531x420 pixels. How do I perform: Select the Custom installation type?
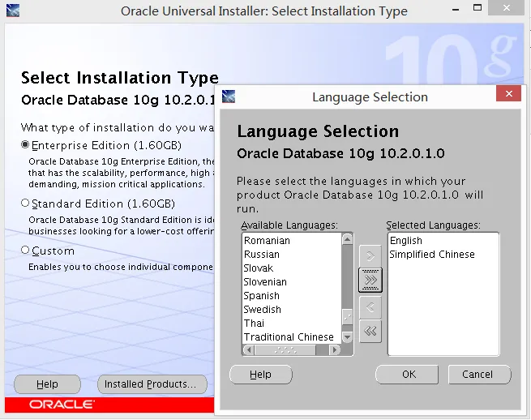pyautogui.click(x=25, y=250)
